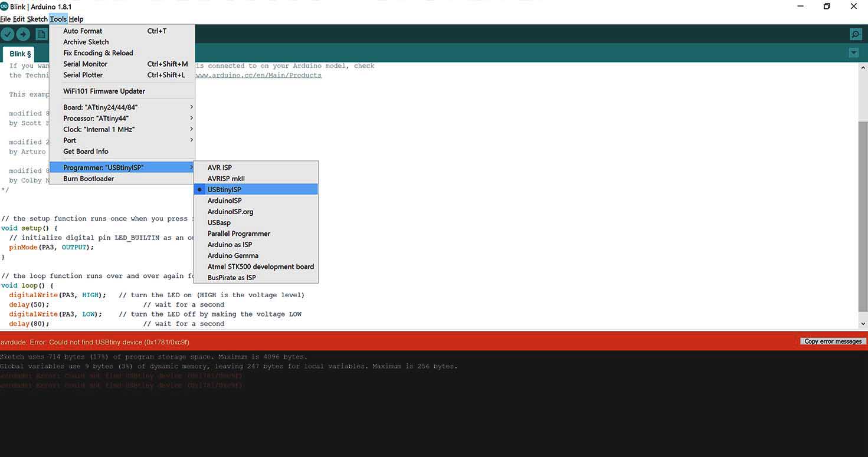Choose Archive Sketch menu entry
Screen dimensions: 868x457
click(x=122, y=42)
